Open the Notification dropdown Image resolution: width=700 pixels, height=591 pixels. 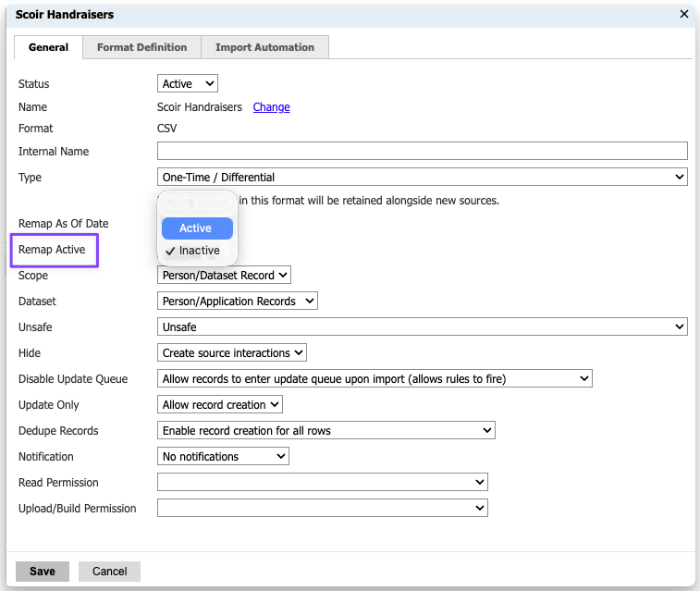click(x=223, y=456)
